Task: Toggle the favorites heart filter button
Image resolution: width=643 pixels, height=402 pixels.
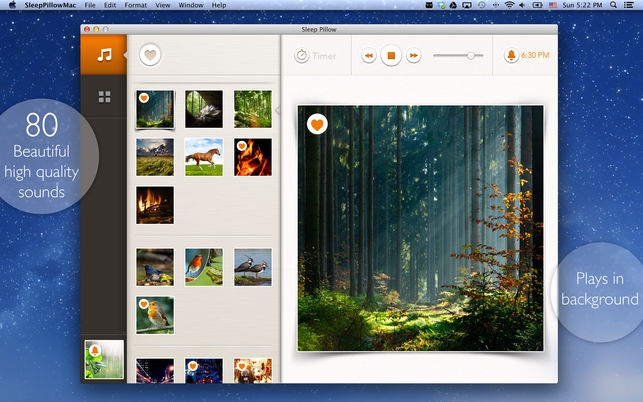Action: point(150,55)
